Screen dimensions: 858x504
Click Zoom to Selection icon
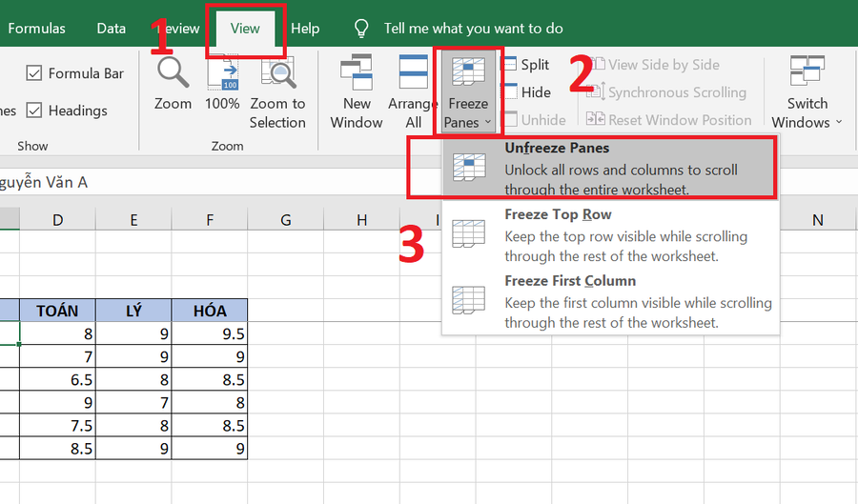pyautogui.click(x=278, y=72)
